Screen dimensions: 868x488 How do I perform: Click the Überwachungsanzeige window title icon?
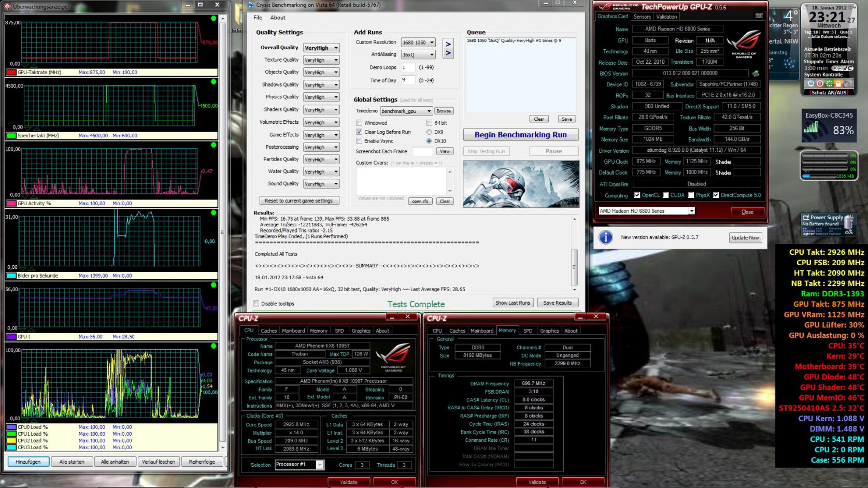click(x=7, y=6)
